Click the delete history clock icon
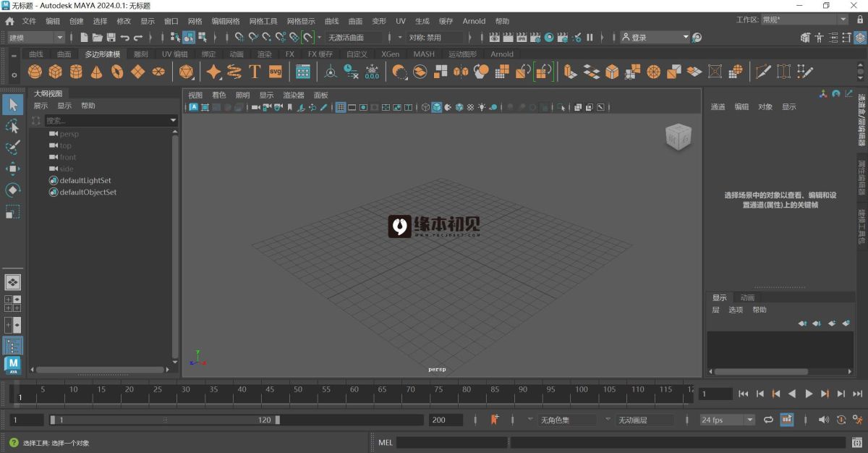Viewport: 868px width, 453px height. click(351, 72)
